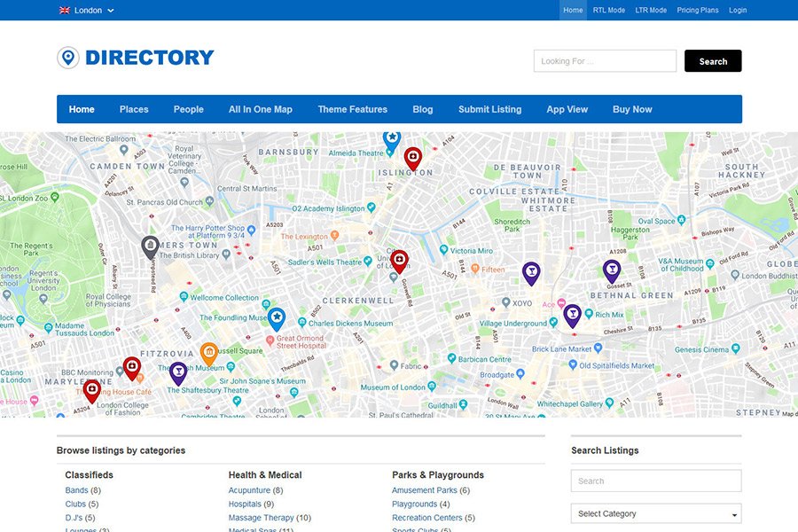This screenshot has height=532, width=798.
Task: Open the Playgrounds category link
Action: tap(414, 504)
